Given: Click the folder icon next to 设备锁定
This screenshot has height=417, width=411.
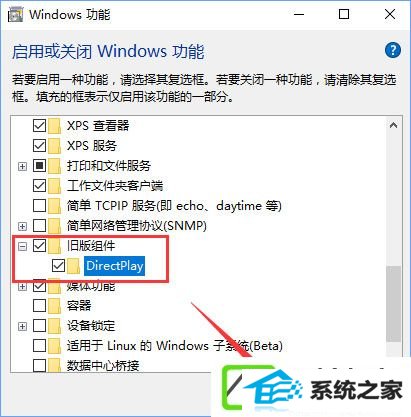Looking at the screenshot, I should click(54, 326).
